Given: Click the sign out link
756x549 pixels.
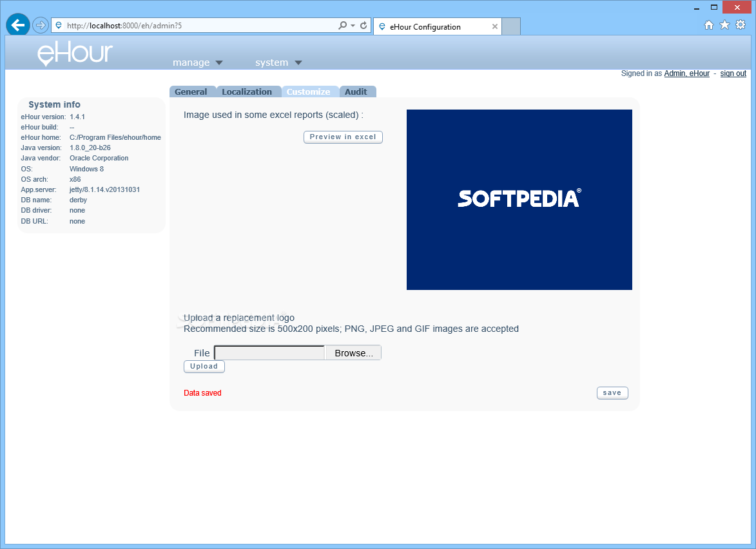Looking at the screenshot, I should point(733,73).
